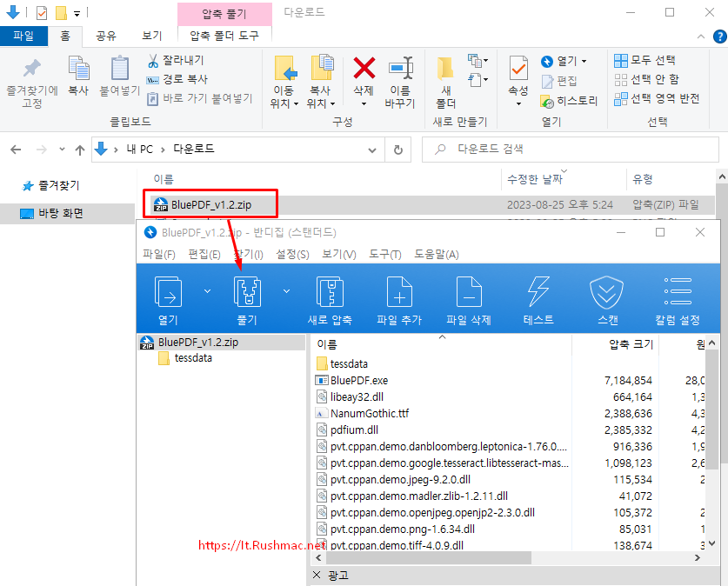Switch to the View (보기) tab
The width and height of the screenshot is (728, 586).
(152, 37)
